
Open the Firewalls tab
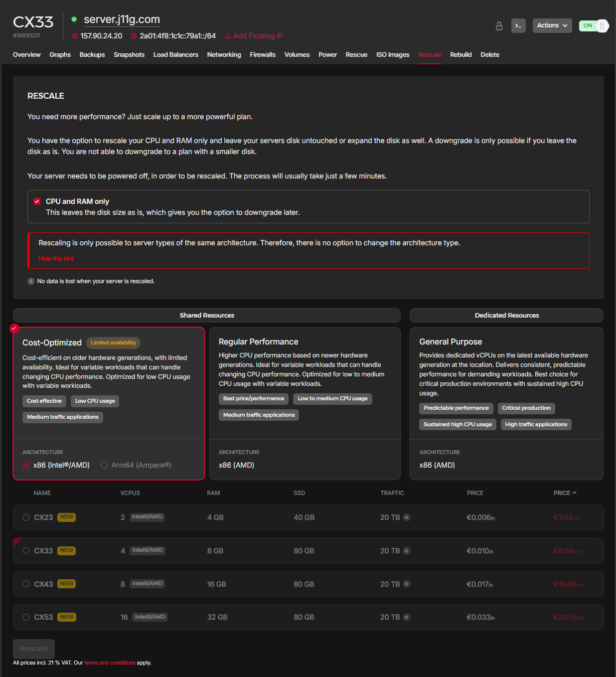coord(262,55)
